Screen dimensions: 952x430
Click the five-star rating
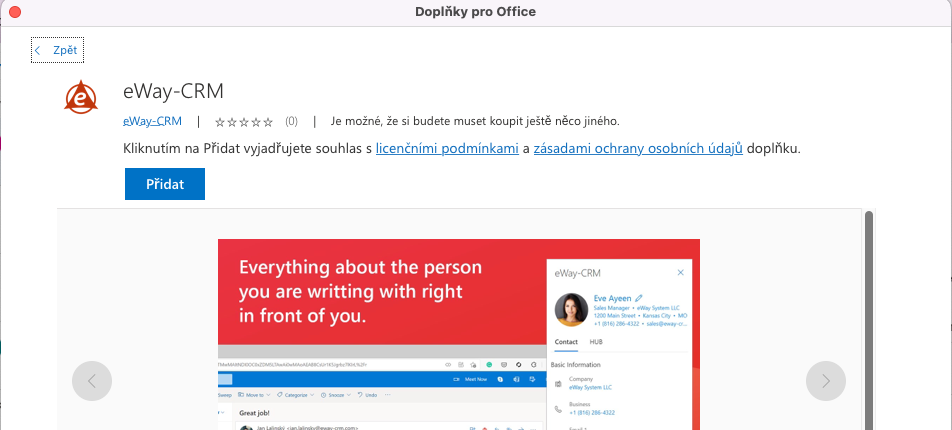coord(244,122)
